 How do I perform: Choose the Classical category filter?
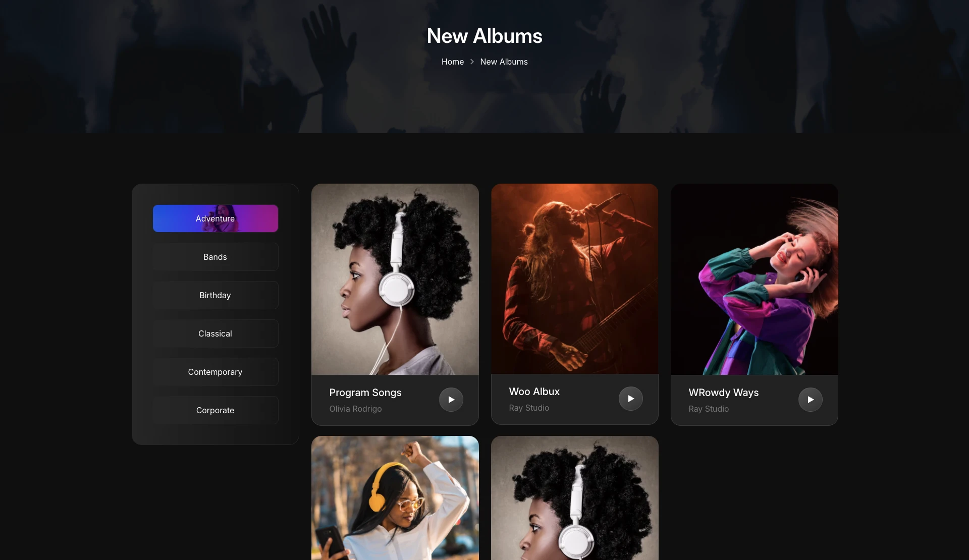(216, 333)
